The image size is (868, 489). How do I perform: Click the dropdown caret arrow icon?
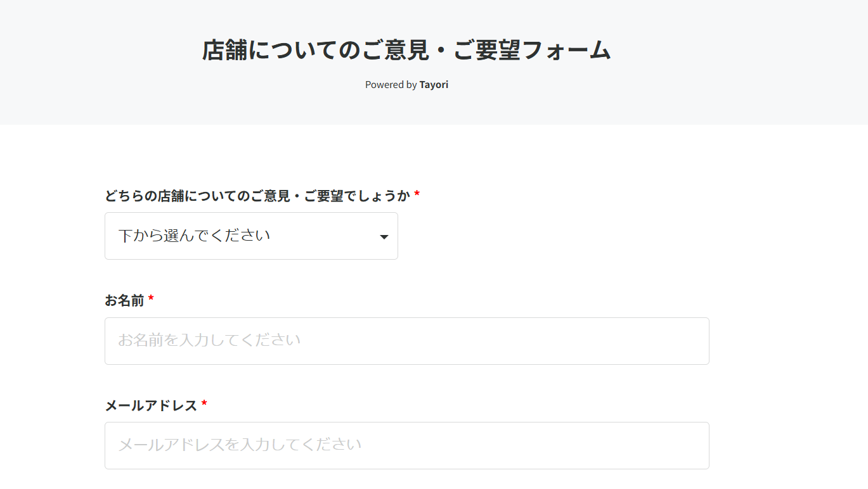point(384,237)
